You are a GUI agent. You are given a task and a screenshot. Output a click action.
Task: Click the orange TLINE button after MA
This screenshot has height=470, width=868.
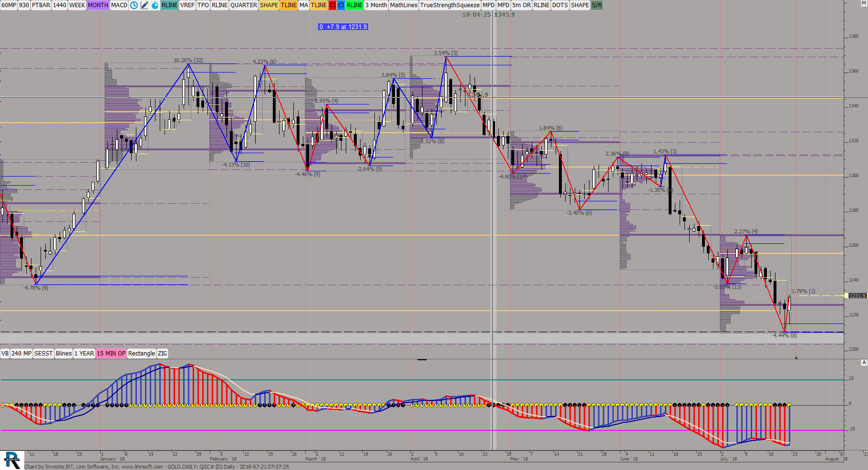319,5
